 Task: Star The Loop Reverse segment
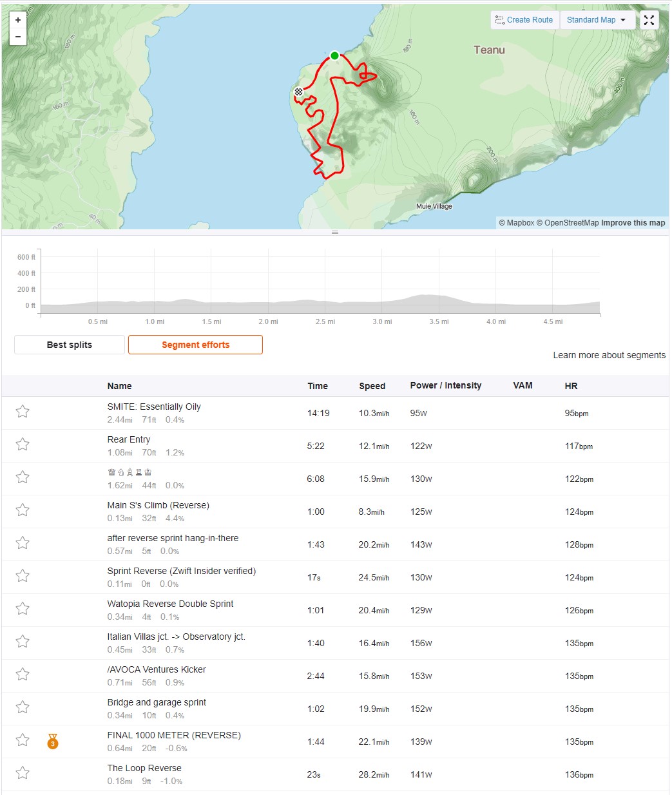click(23, 772)
